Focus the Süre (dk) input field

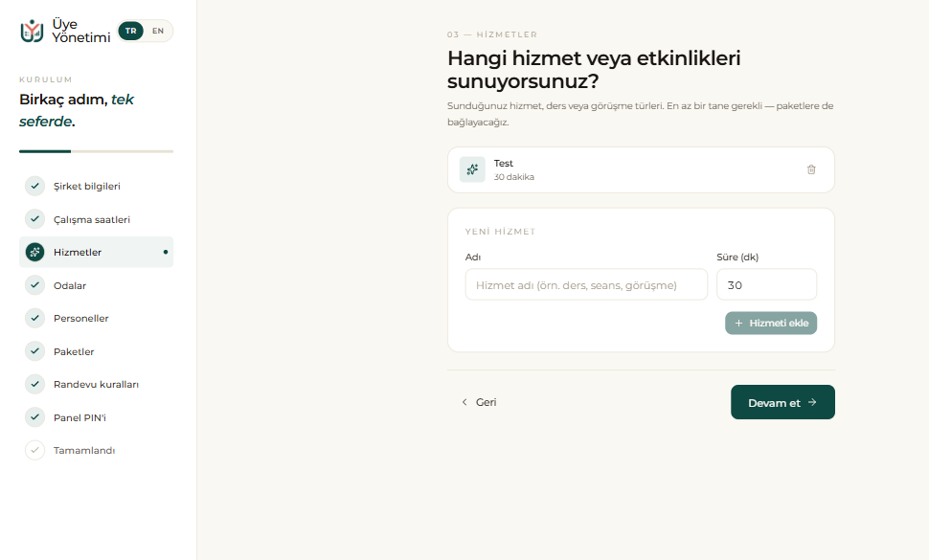point(766,284)
